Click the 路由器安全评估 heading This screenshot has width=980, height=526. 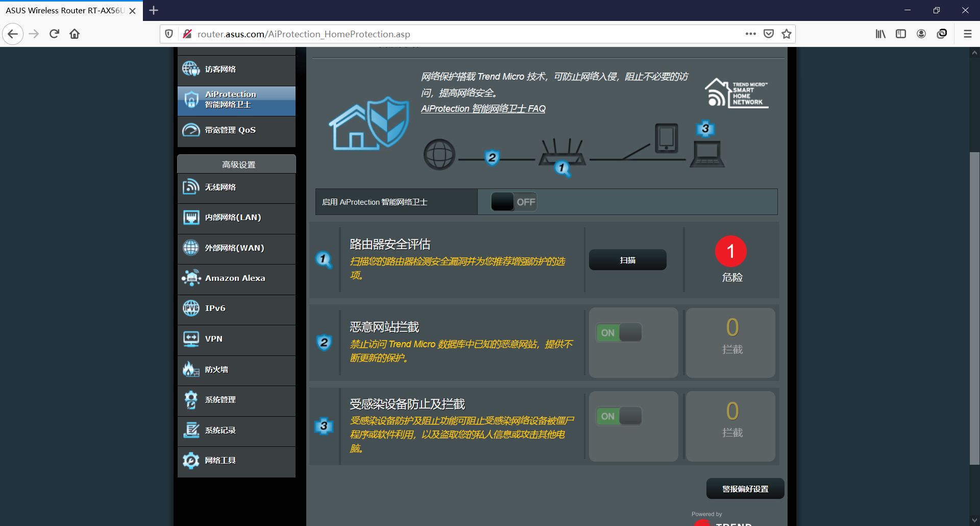[390, 244]
